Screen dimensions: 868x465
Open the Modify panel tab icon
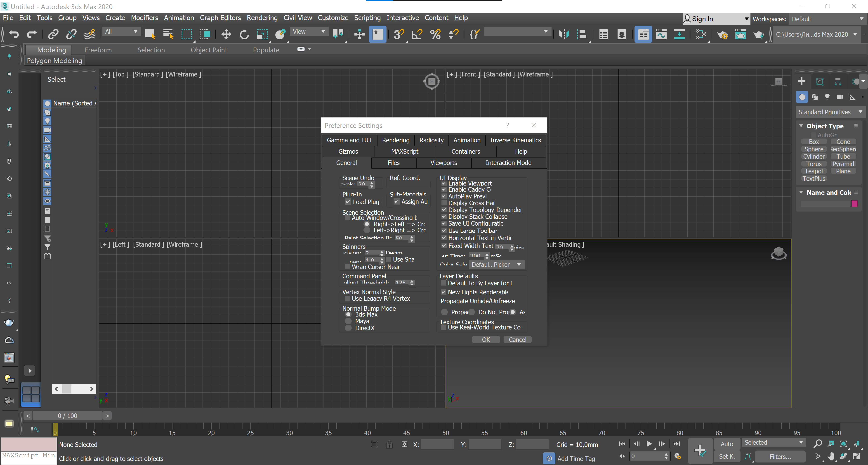tap(819, 81)
